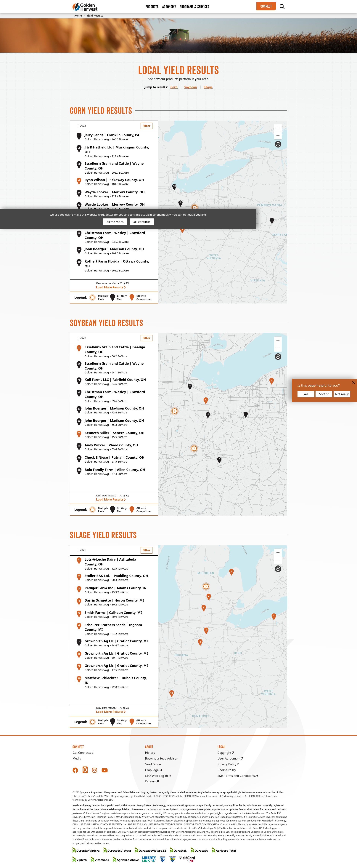Image resolution: width=357 pixels, height=868 pixels.
Task: Reset the soybean map view
Action: [278, 357]
